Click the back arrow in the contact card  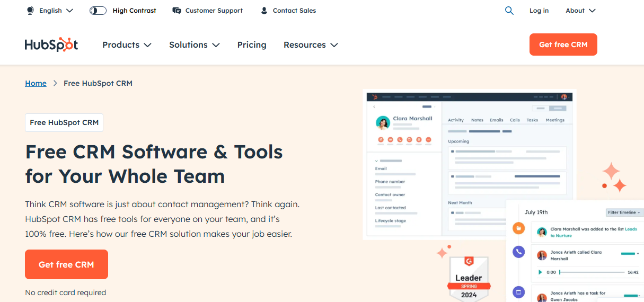point(374,107)
